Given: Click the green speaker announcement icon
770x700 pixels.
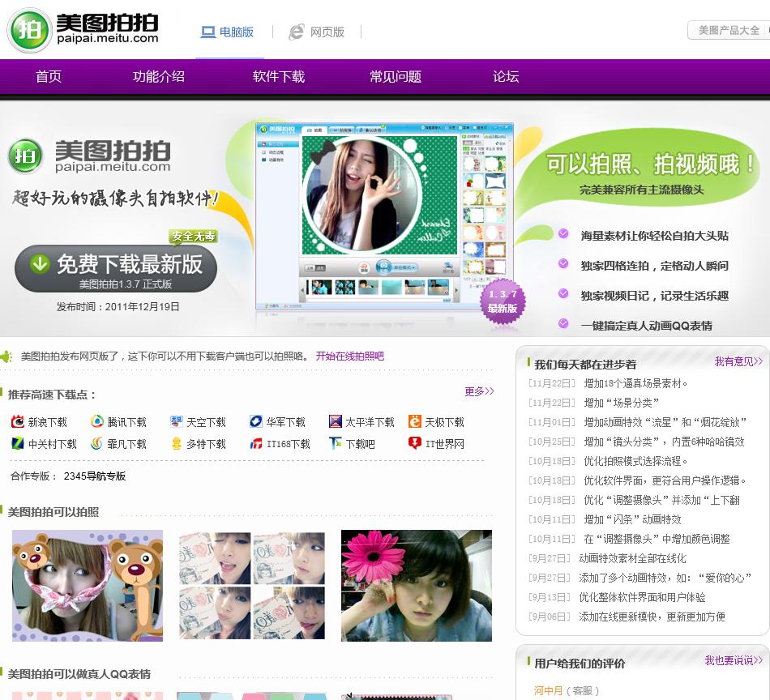Looking at the screenshot, I should 6,356.
